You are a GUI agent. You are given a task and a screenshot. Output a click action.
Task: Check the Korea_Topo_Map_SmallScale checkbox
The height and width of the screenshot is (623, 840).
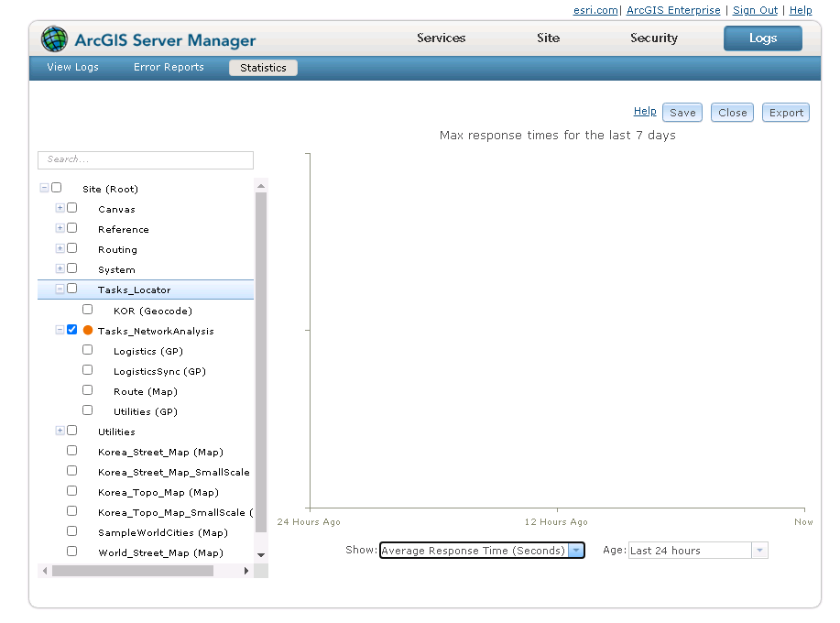(71, 511)
